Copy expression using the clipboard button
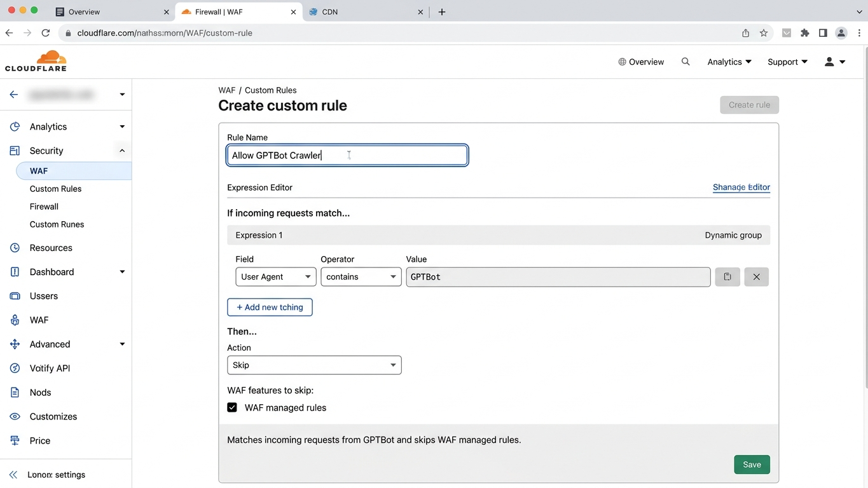 (727, 277)
